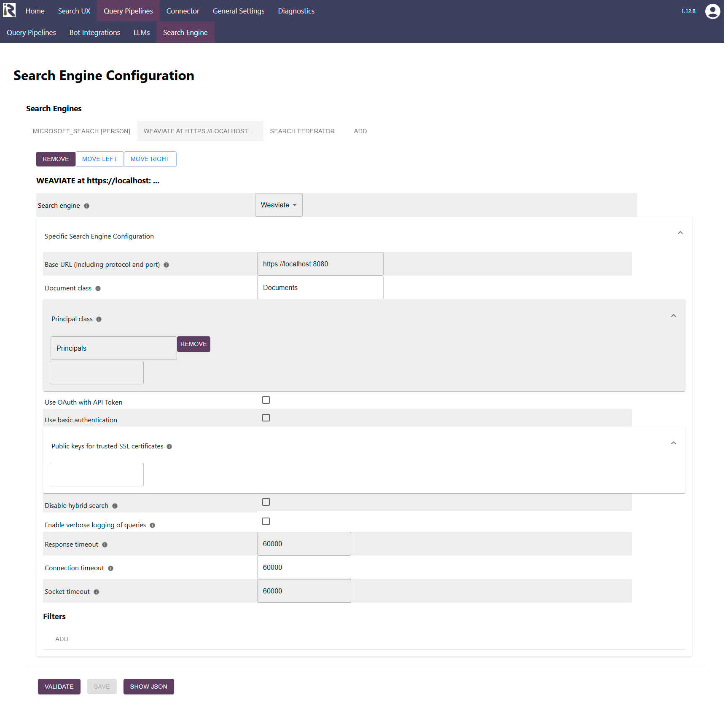Enable Use OAuth with API Token checkbox
The width and height of the screenshot is (728, 711).
(x=266, y=400)
